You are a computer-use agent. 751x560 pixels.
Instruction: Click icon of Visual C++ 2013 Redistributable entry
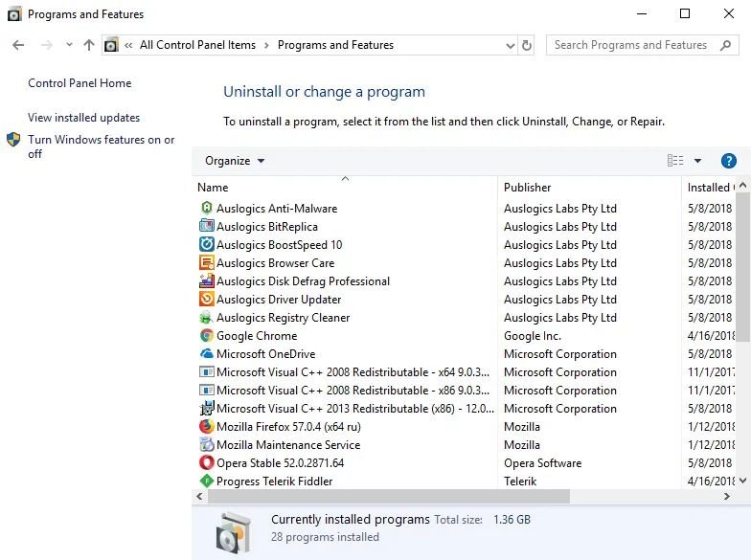207,408
